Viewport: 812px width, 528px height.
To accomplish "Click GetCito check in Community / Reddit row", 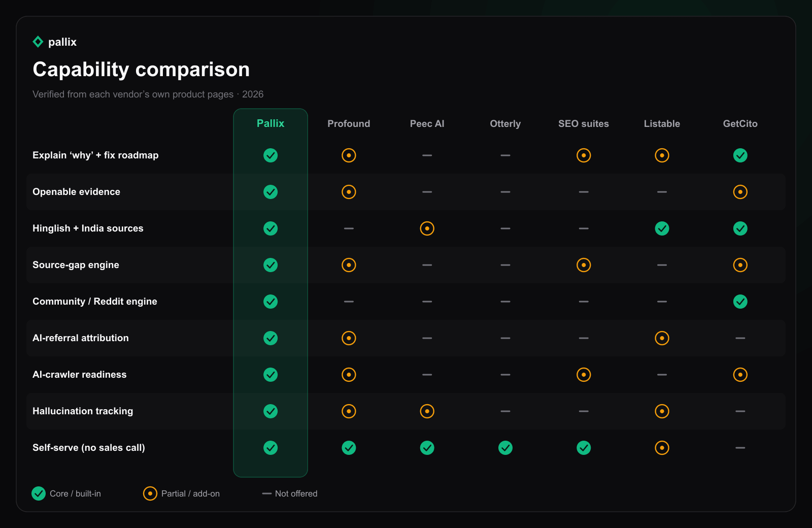I will point(740,302).
